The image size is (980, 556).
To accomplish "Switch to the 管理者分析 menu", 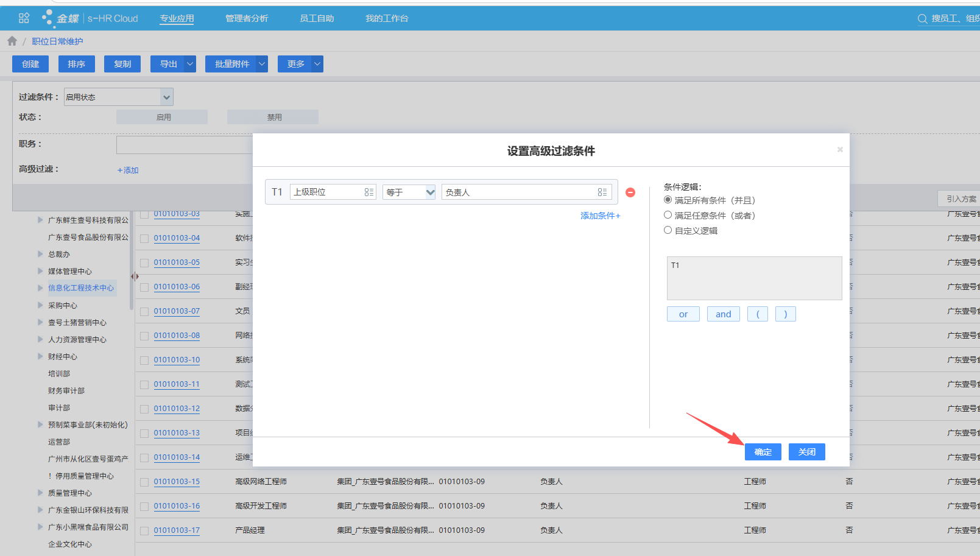I will [247, 18].
